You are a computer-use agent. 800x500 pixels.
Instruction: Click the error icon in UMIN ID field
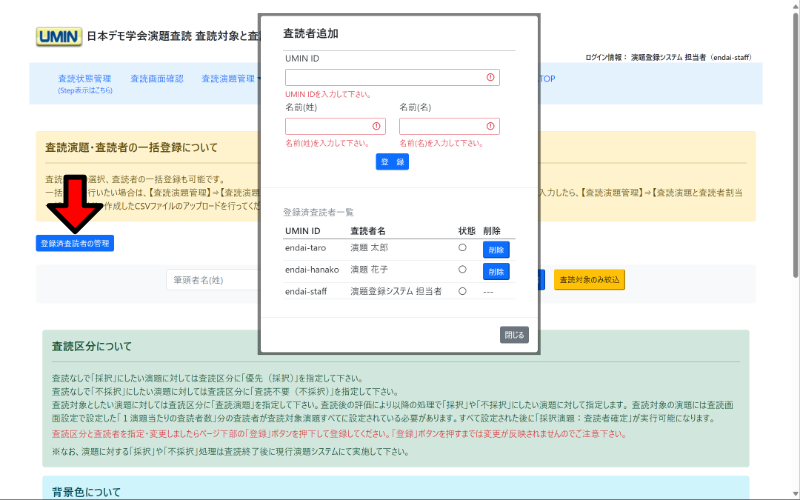(490, 77)
